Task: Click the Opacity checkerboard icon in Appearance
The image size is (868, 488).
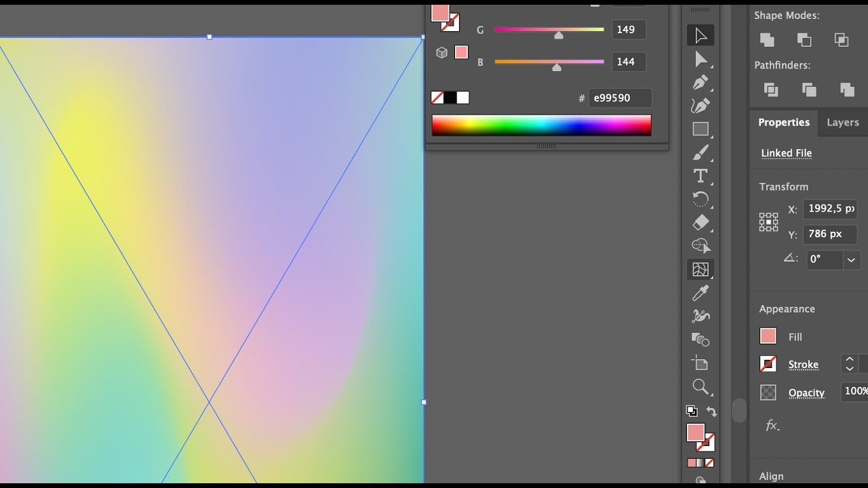Action: coord(768,392)
